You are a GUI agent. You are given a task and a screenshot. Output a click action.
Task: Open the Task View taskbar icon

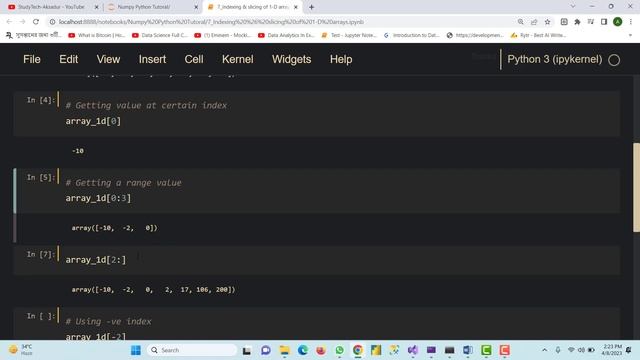click(x=247, y=350)
